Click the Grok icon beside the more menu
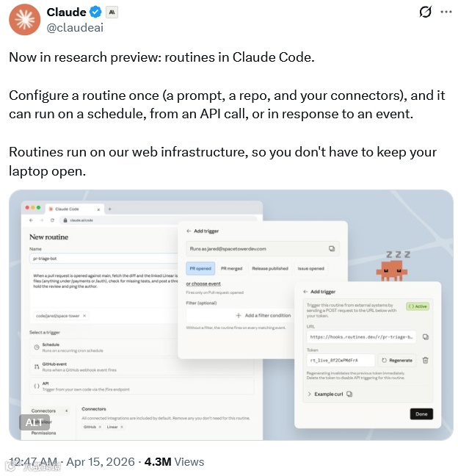The height and width of the screenshot is (476, 458). click(x=425, y=12)
